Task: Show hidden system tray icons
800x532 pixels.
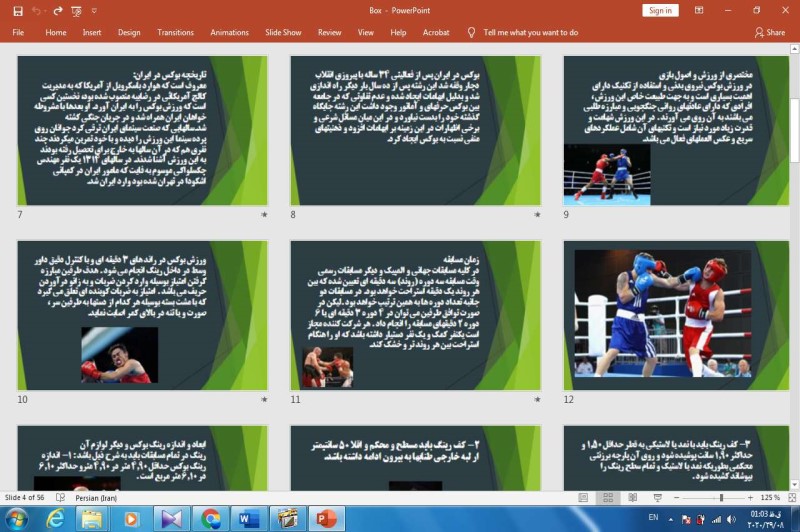Action: (x=673, y=518)
